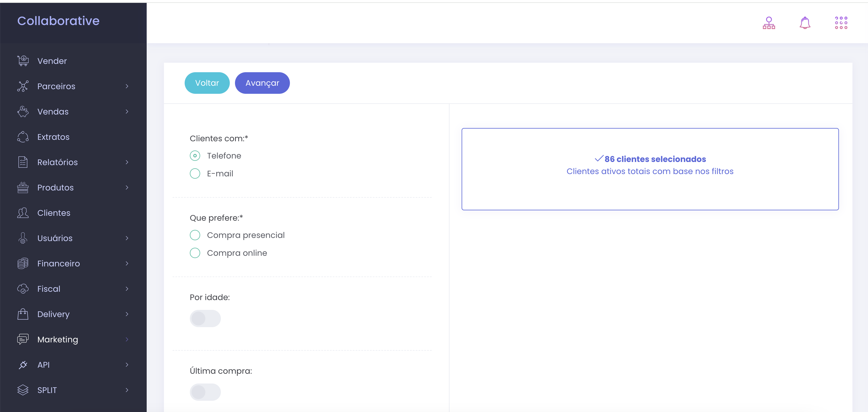Click the Collaborative logo link
The height and width of the screenshot is (412, 868).
58,21
